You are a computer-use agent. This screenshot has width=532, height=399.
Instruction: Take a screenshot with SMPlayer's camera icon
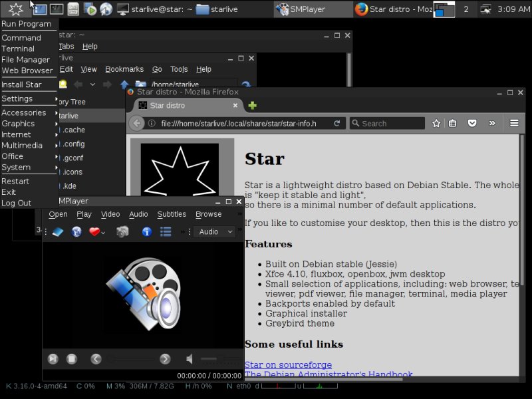click(x=122, y=231)
